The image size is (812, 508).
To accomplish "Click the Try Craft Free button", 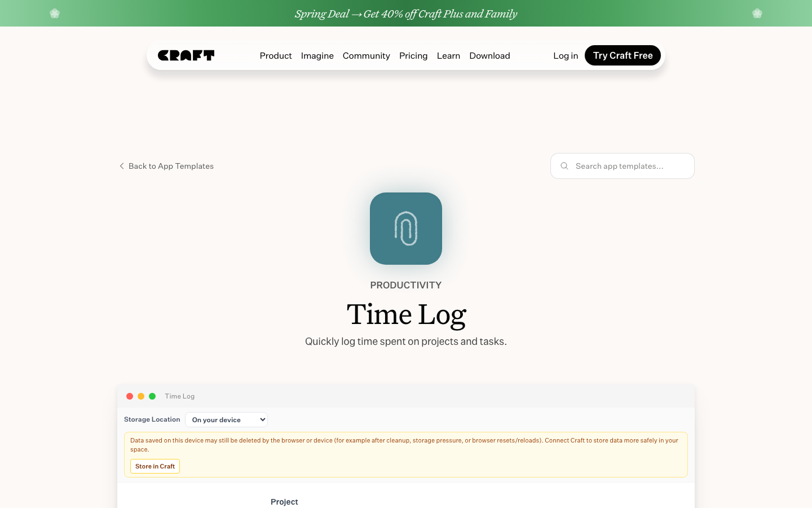I will click(623, 55).
